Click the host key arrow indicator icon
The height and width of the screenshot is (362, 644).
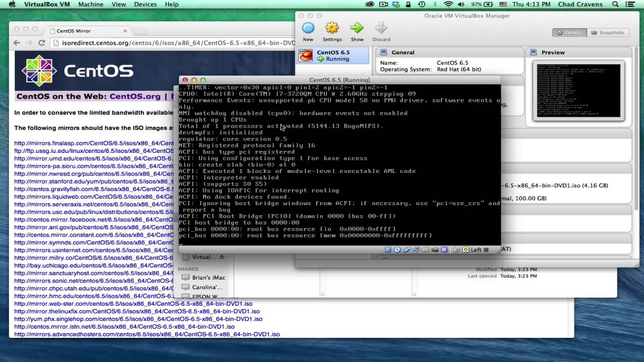click(466, 249)
